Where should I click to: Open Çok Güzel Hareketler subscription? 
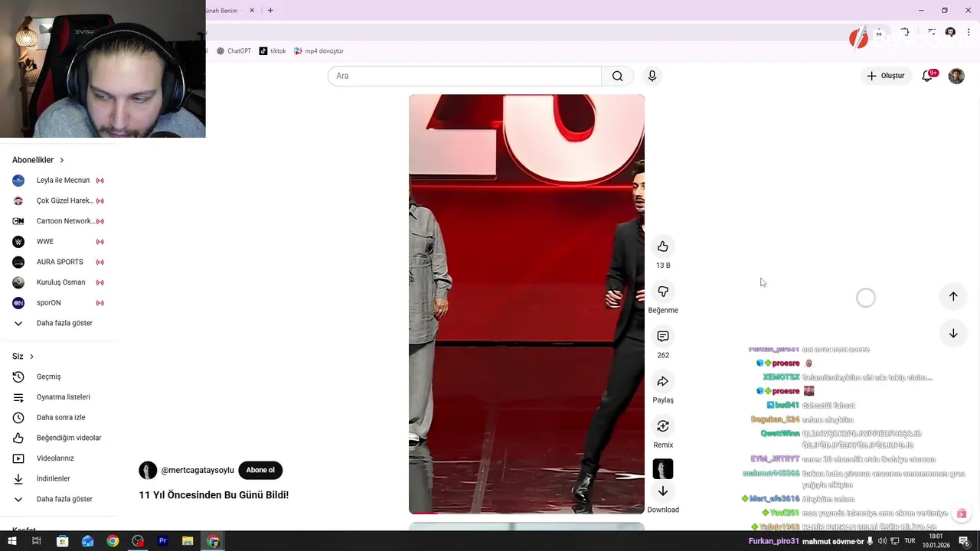click(x=58, y=201)
